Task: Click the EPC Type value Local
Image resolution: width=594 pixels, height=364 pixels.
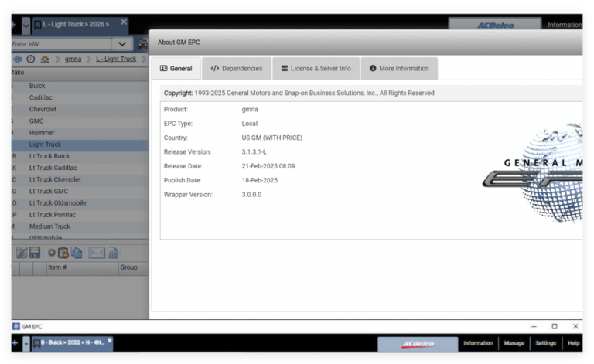Action: [x=249, y=124]
